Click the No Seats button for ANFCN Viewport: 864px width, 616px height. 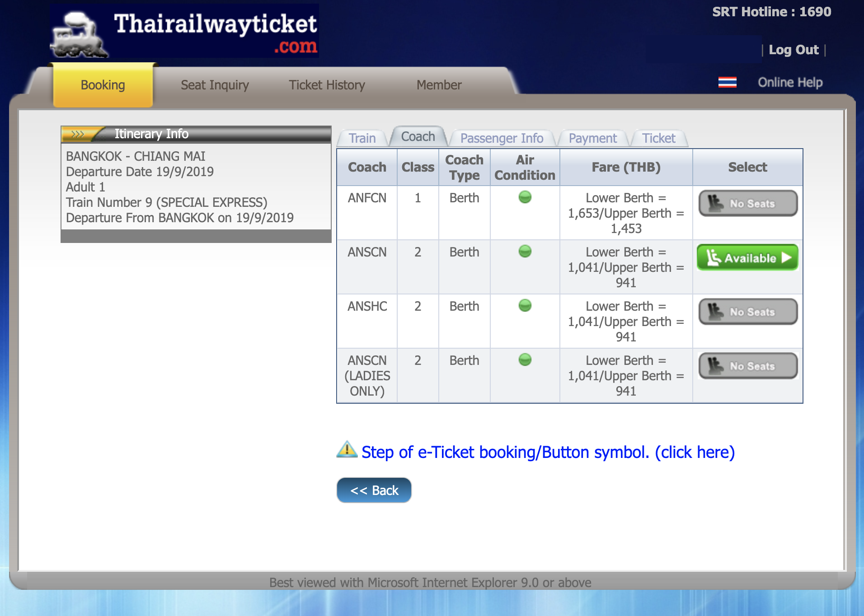point(748,203)
